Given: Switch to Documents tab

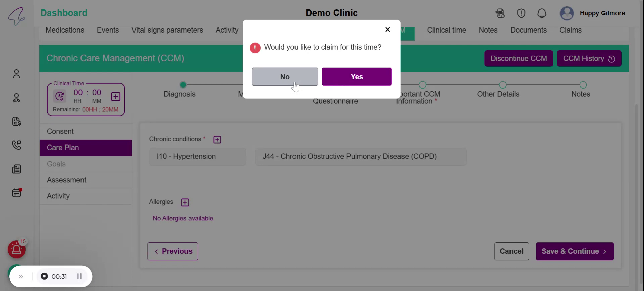Looking at the screenshot, I should point(528,30).
